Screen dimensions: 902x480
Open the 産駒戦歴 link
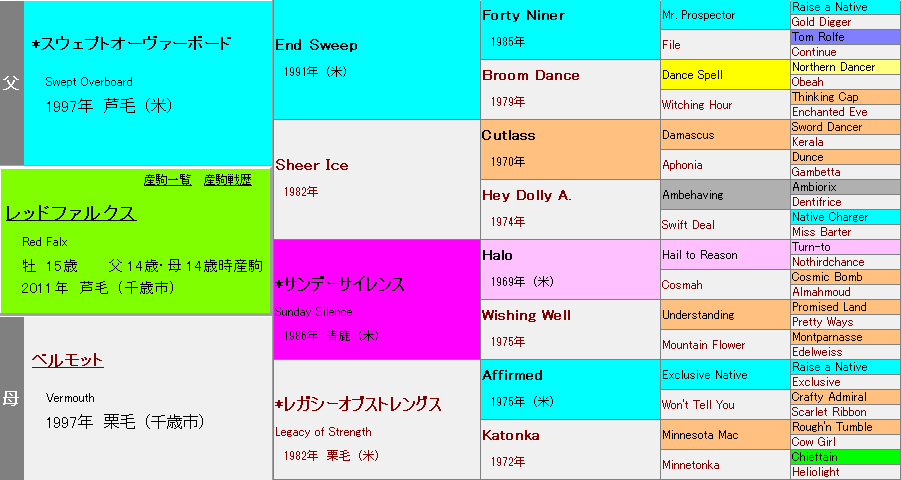(227, 180)
